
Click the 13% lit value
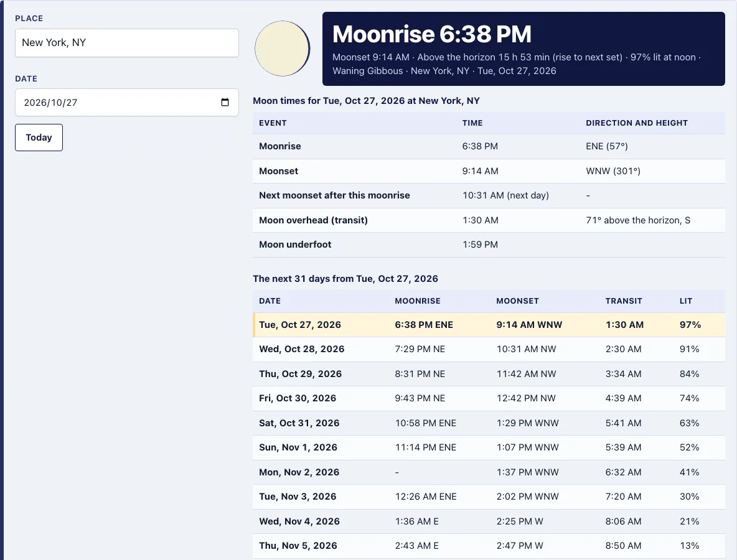[689, 546]
